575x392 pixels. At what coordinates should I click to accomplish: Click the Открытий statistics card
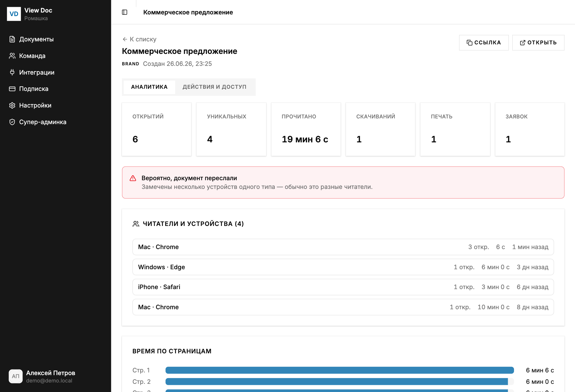pyautogui.click(x=157, y=129)
